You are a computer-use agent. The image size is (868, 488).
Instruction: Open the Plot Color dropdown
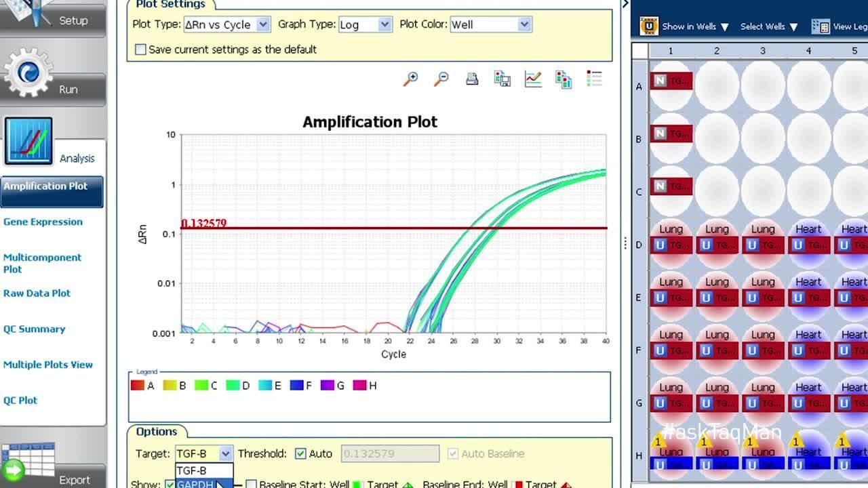tap(524, 24)
